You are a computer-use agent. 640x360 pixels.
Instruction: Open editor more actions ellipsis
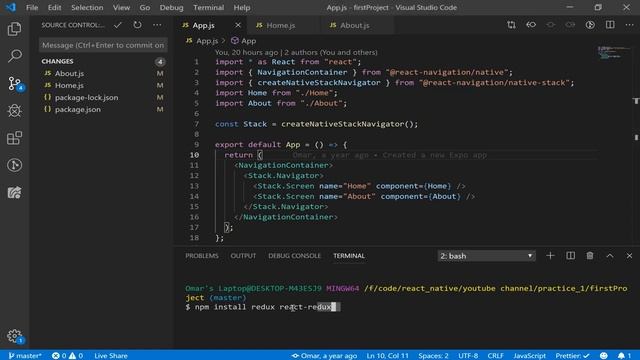pyautogui.click(x=629, y=25)
